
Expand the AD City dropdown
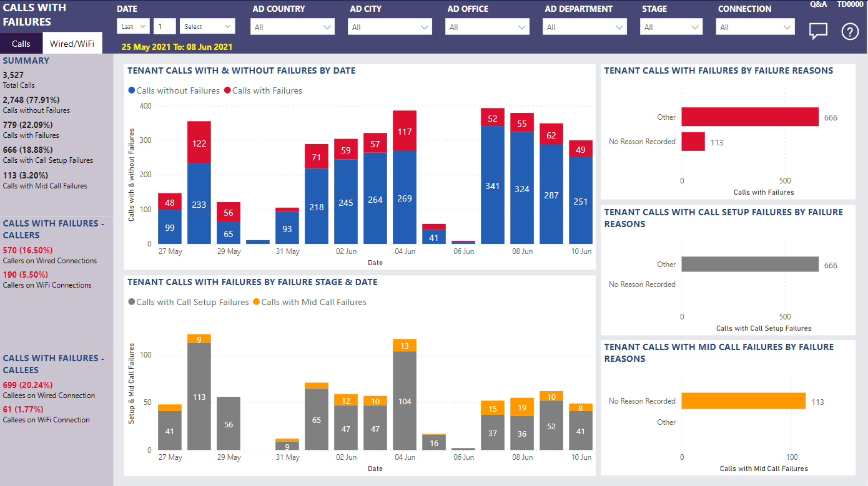[390, 27]
